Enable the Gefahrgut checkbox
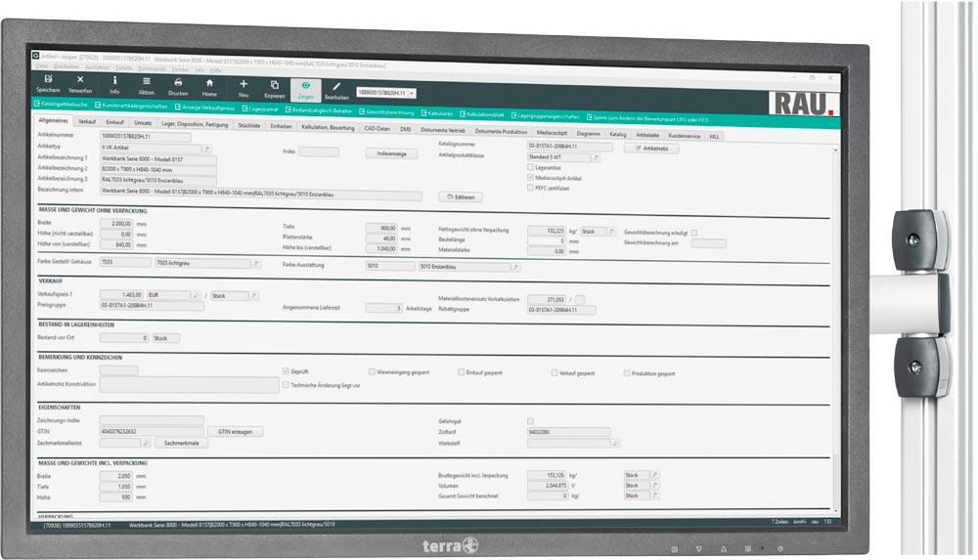The height and width of the screenshot is (560, 978). click(530, 420)
